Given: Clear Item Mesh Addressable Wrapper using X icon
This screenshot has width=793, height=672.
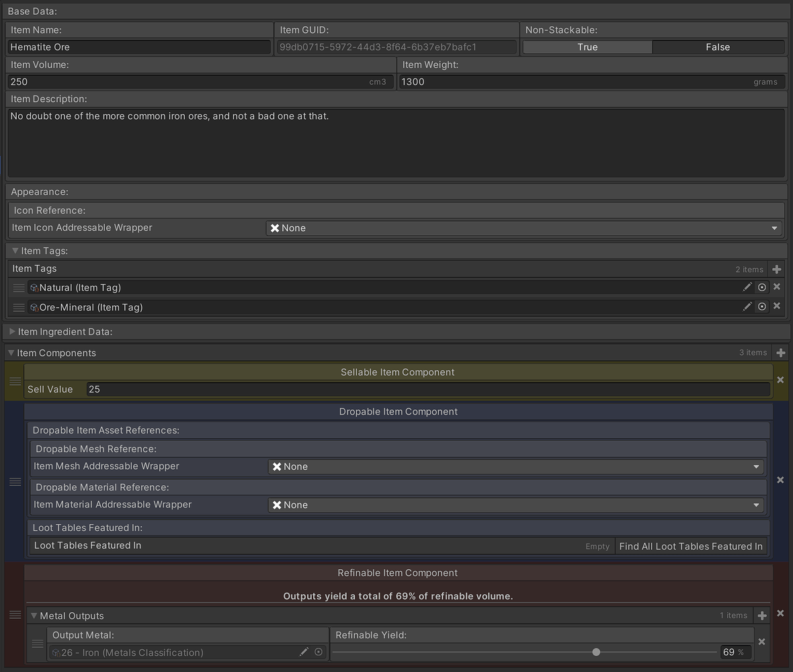Looking at the screenshot, I should point(274,466).
